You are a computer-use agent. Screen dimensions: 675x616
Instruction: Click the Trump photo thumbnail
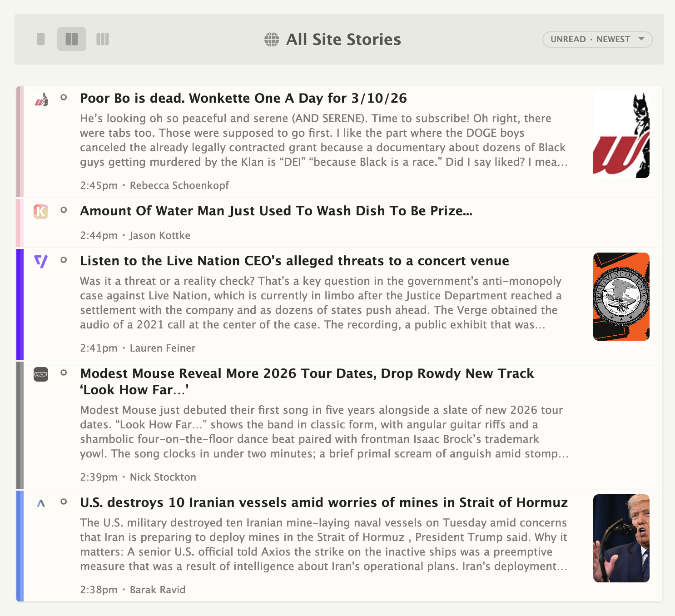(621, 539)
